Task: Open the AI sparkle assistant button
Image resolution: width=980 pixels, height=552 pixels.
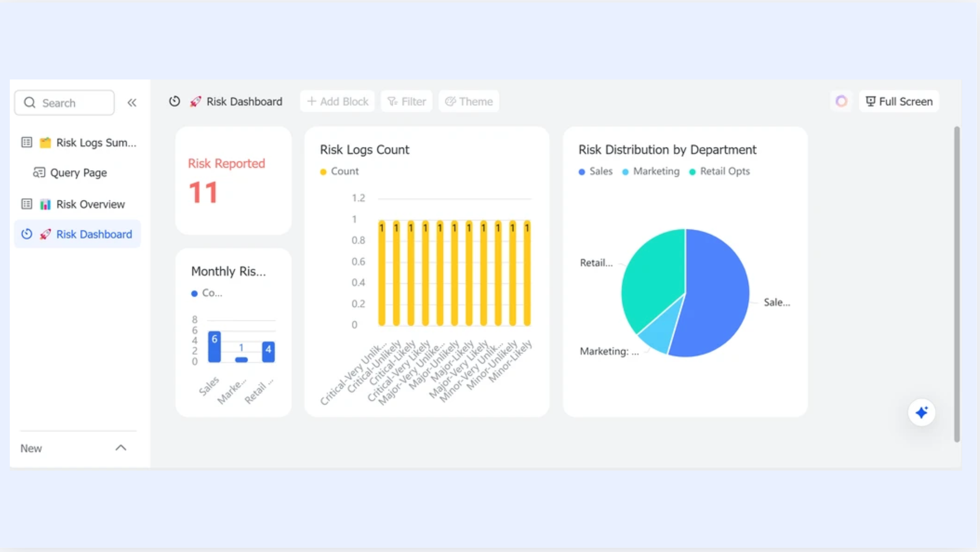Action: coord(921,413)
